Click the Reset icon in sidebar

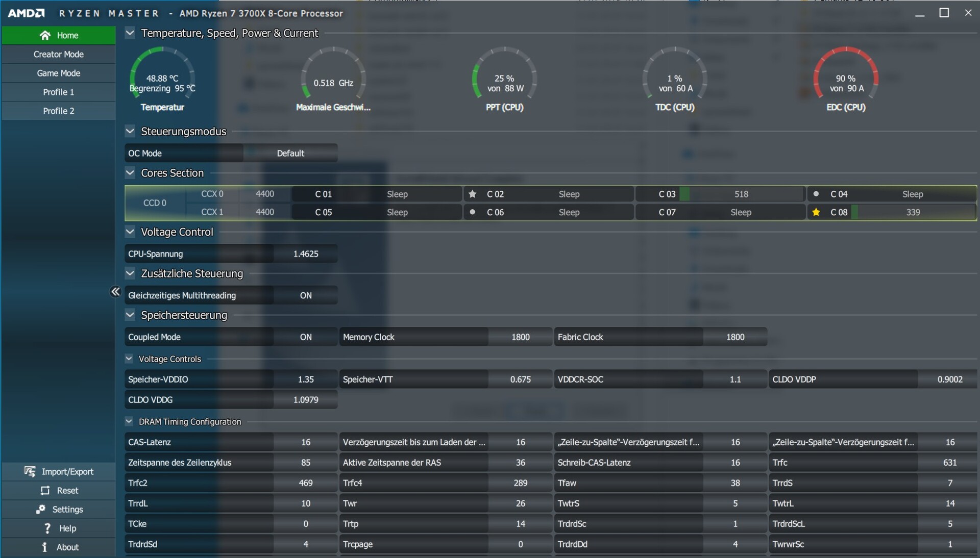coord(45,490)
